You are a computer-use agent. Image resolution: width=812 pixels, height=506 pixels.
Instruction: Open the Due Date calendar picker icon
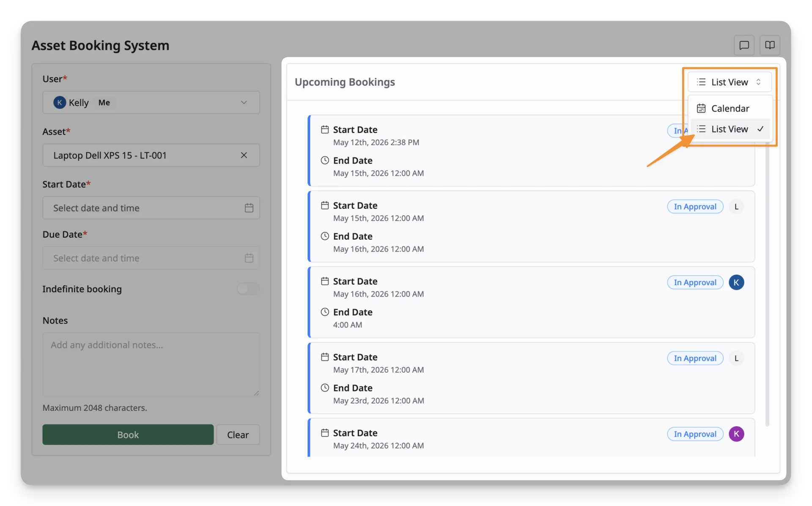[x=249, y=258]
